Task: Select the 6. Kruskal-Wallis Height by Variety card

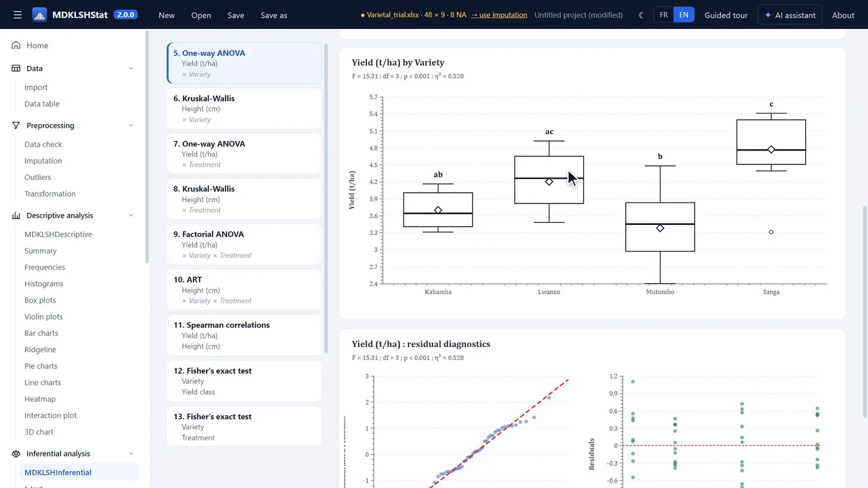Action: point(244,108)
